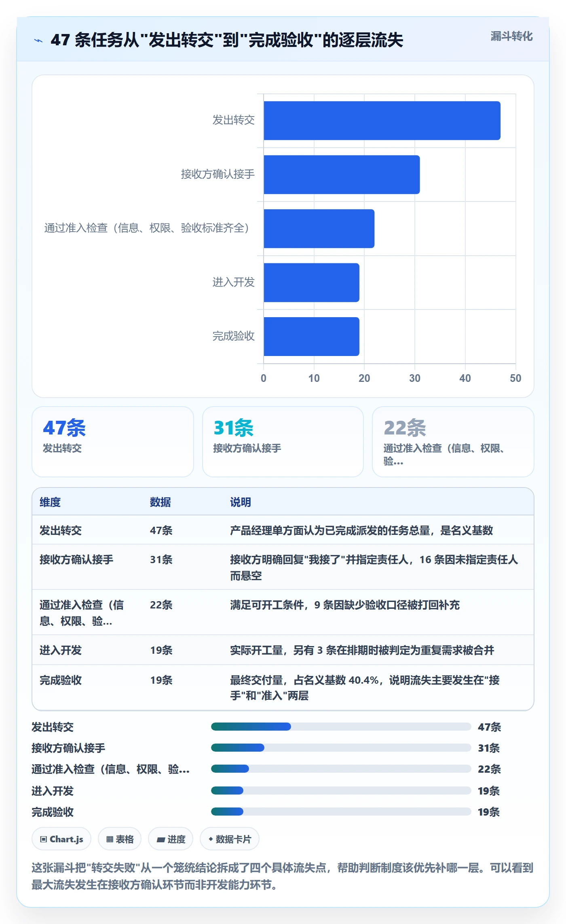The image size is (566, 924).
Task: Click the 22条 cell in the table
Action: pyautogui.click(x=161, y=605)
